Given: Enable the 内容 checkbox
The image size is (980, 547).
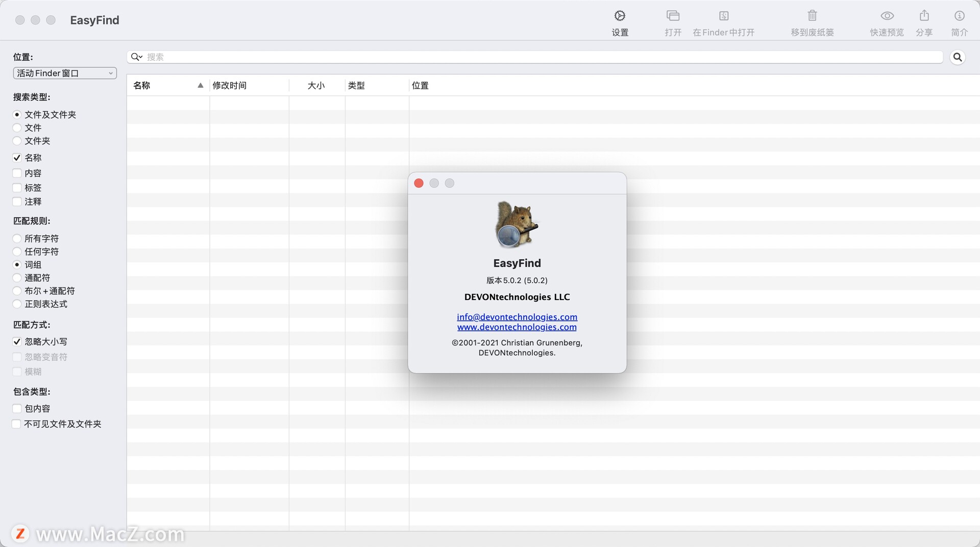Looking at the screenshot, I should 17,173.
